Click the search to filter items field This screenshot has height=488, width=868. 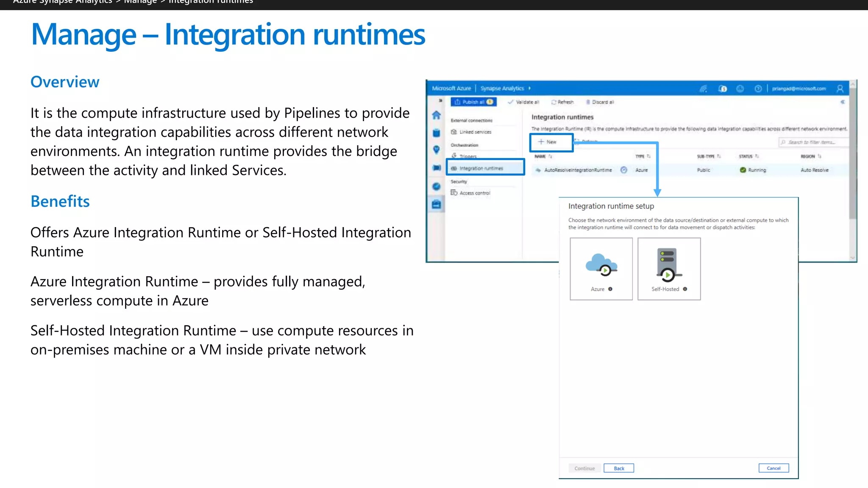click(813, 142)
